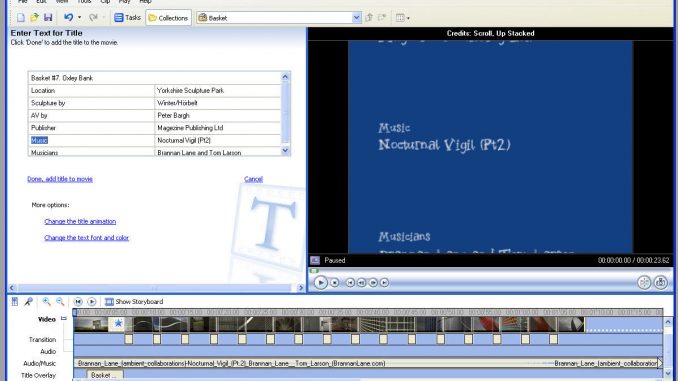This screenshot has height=381, width=678.
Task: Click the 'Yorkshire Sculpture Park' cell
Action: (217, 90)
